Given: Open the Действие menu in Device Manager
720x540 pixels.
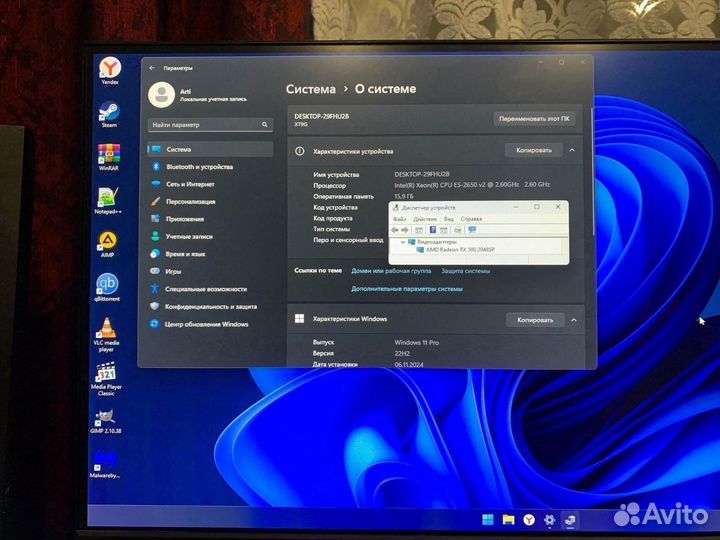Looking at the screenshot, I should [x=424, y=219].
